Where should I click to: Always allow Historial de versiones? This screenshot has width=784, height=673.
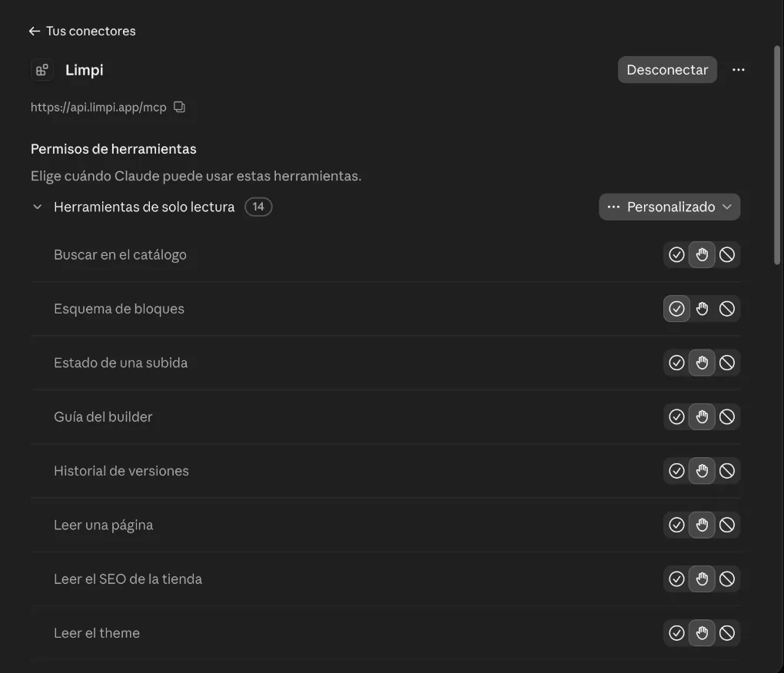click(x=676, y=471)
